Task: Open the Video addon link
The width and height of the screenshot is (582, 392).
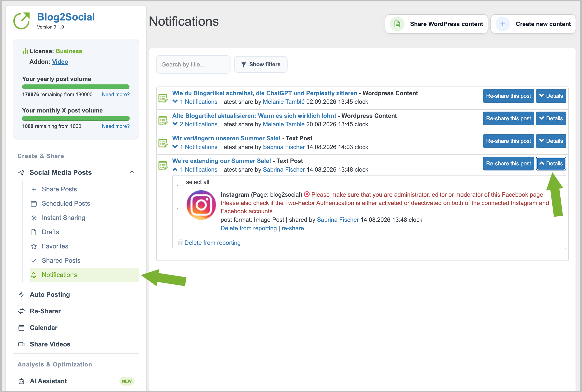Action: click(60, 61)
